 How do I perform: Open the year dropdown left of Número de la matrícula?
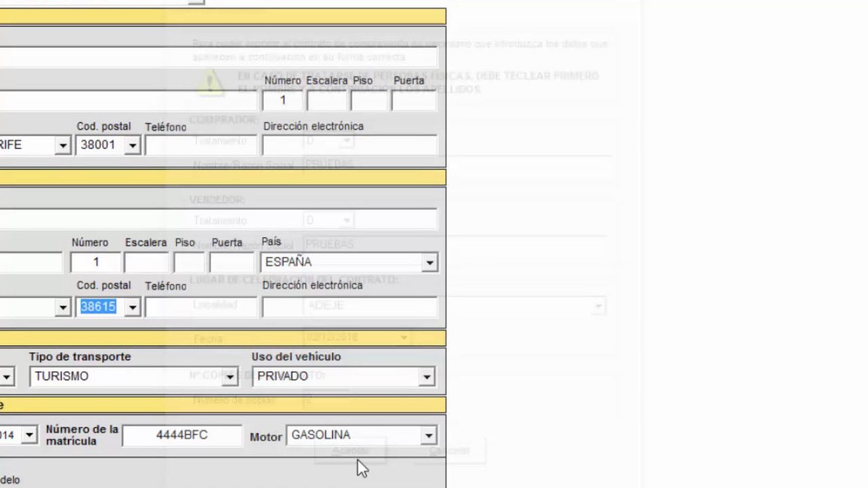point(28,435)
